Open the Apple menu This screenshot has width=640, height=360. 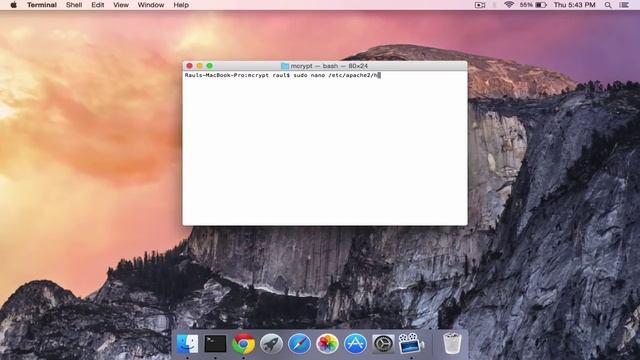tap(13, 5)
